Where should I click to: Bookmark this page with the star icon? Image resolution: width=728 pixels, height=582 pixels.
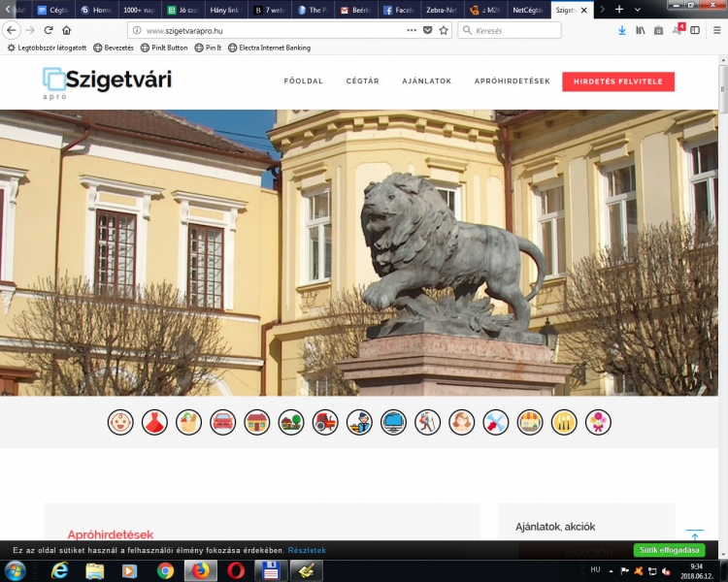(444, 30)
